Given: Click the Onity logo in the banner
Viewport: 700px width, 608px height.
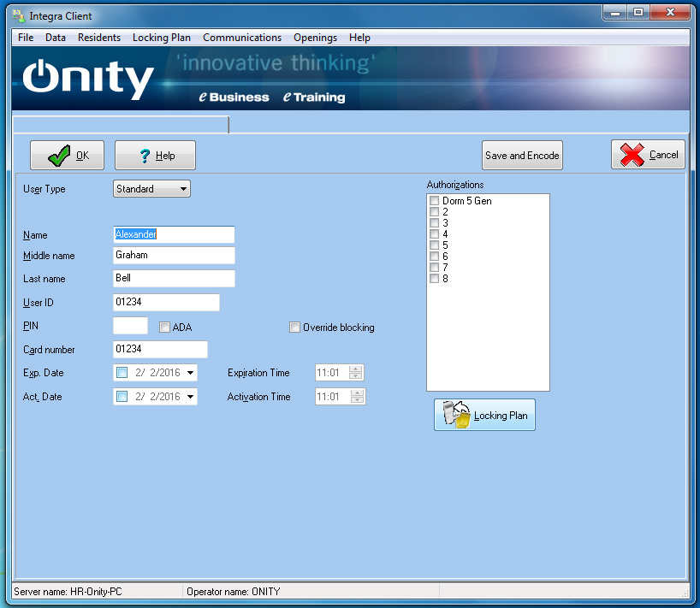Looking at the screenshot, I should [88, 80].
